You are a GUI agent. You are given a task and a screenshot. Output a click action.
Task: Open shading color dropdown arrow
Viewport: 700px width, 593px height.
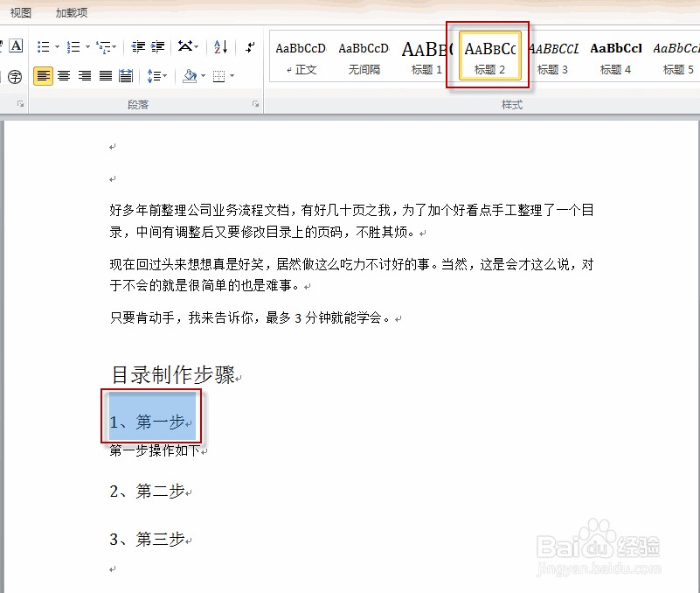204,76
